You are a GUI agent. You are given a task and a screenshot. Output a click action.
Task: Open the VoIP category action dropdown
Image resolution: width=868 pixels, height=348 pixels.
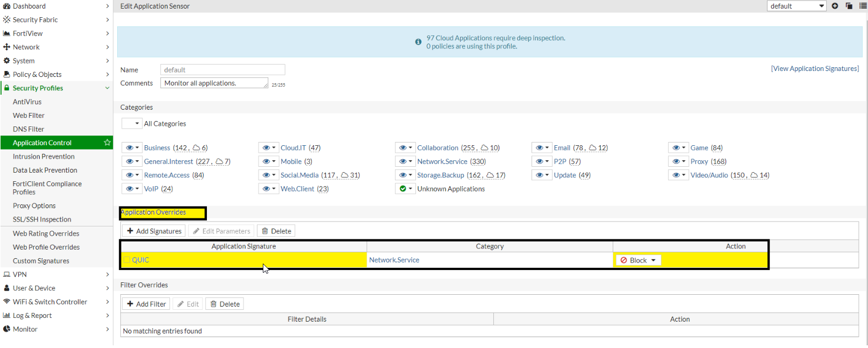pyautogui.click(x=132, y=189)
